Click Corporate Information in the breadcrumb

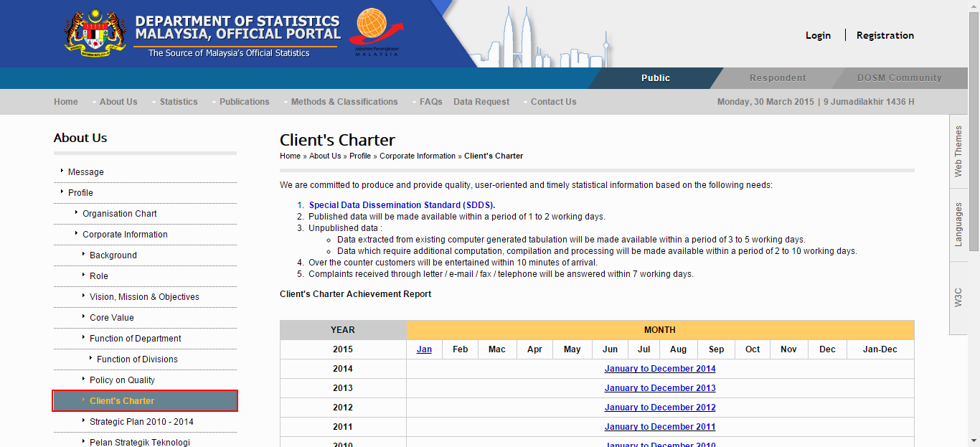[418, 156]
